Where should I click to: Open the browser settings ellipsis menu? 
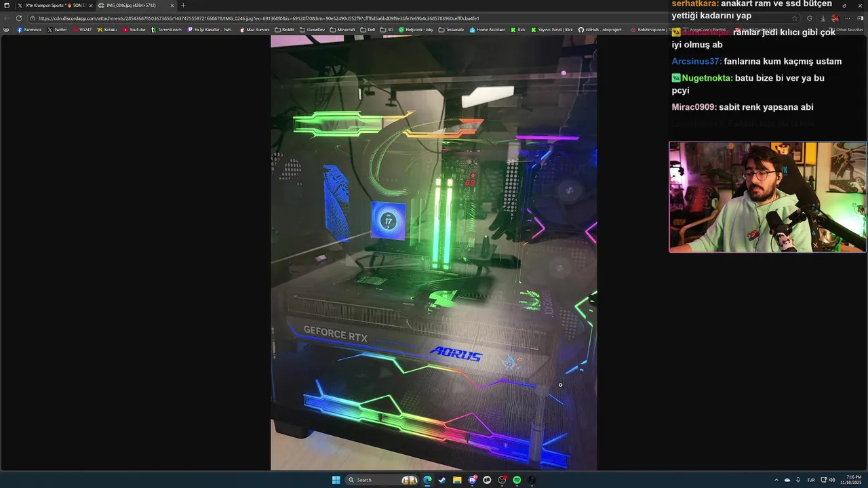(848, 18)
